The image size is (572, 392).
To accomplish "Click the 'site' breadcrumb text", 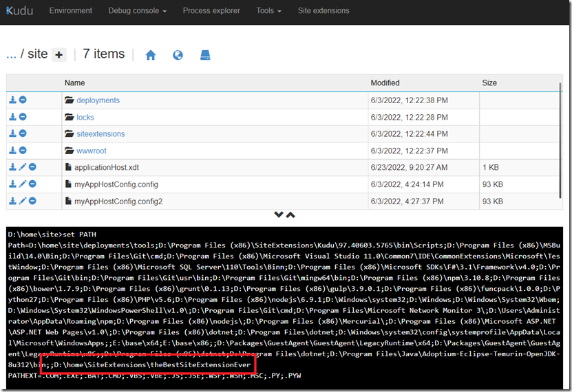I will pos(38,54).
